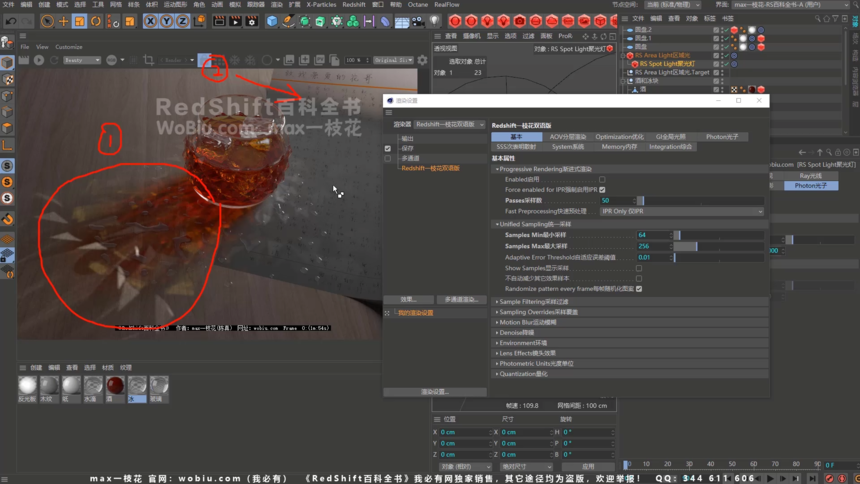Switch to System tab in render settings
The width and height of the screenshot is (860, 484).
(568, 147)
